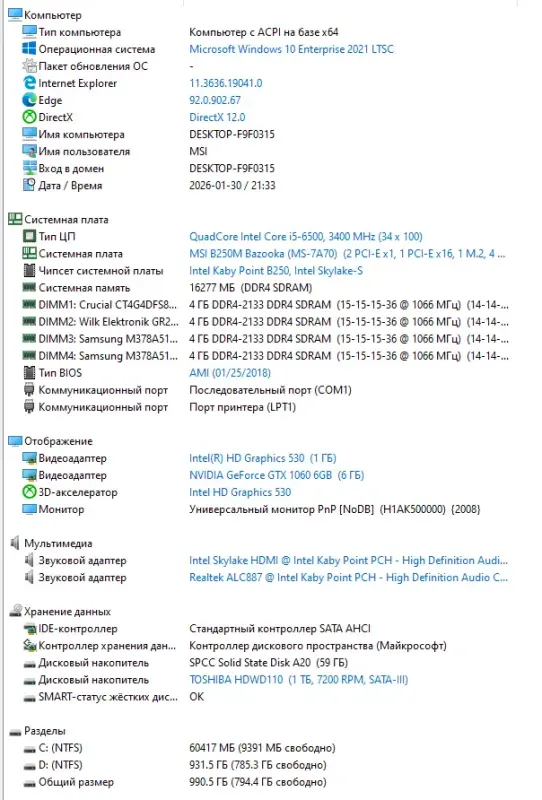Select the date value 2026-01-30 / 21:33
Screen dimensions: 542x800
(232, 185)
